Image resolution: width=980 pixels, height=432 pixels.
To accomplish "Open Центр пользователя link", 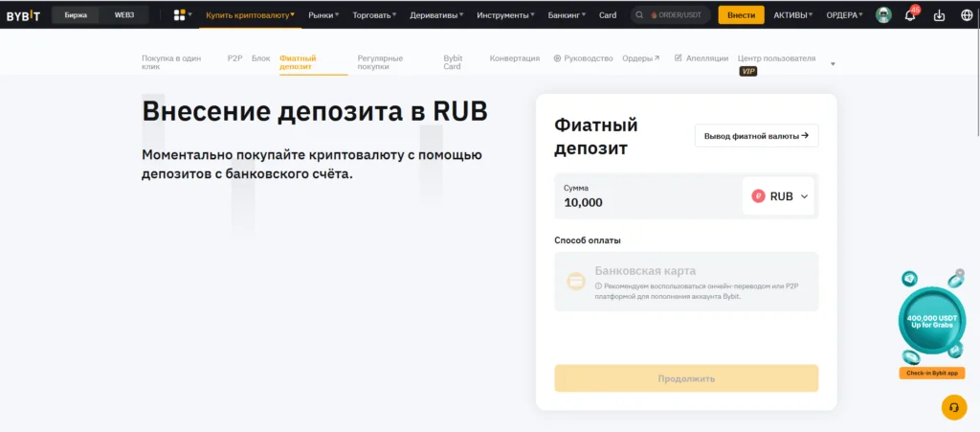I will point(776,58).
